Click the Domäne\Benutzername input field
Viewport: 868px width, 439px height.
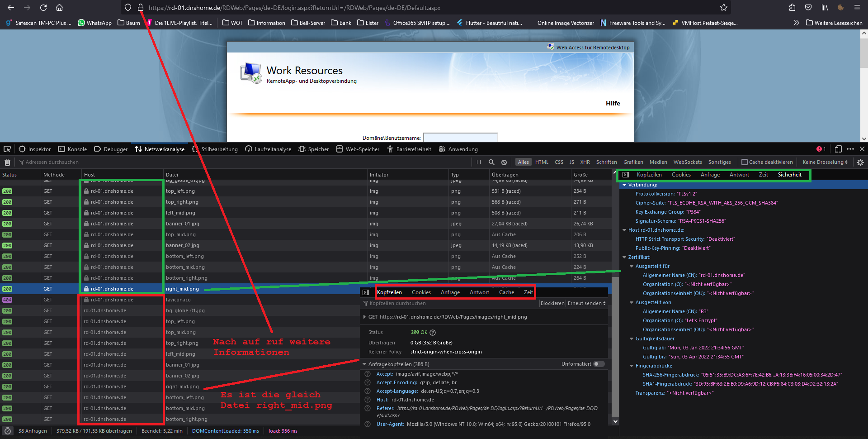pos(460,138)
